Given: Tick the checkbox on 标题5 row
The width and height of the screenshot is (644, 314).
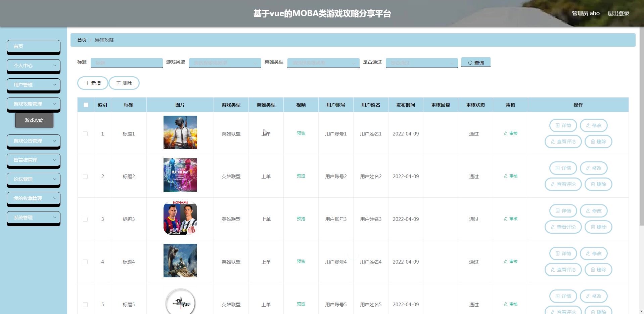Looking at the screenshot, I should click(x=86, y=304).
